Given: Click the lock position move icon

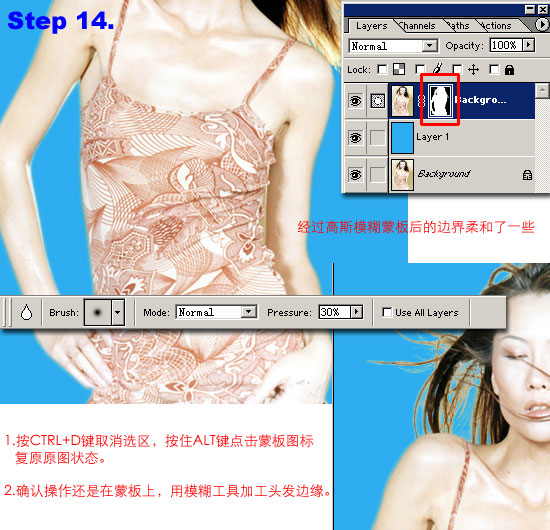Looking at the screenshot, I should tap(474, 69).
